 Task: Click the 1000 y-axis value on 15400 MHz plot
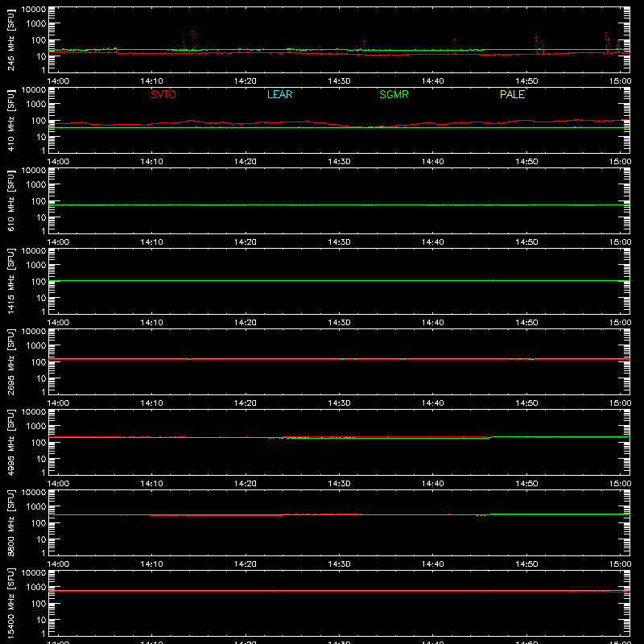point(36,588)
